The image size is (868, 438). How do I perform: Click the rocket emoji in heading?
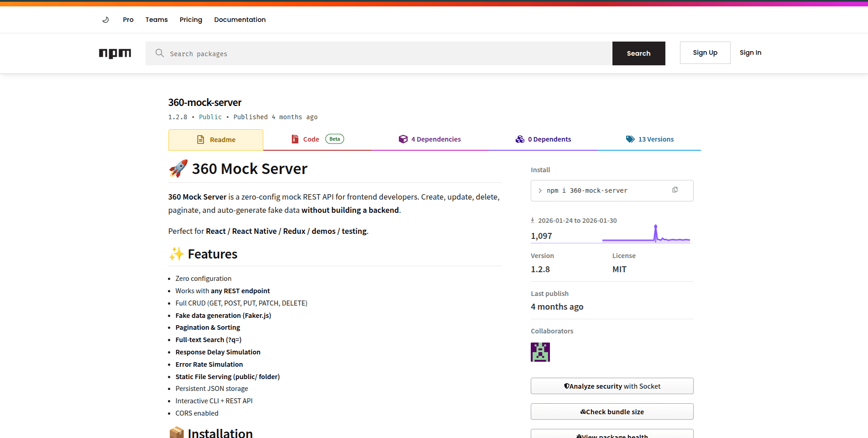coord(178,169)
